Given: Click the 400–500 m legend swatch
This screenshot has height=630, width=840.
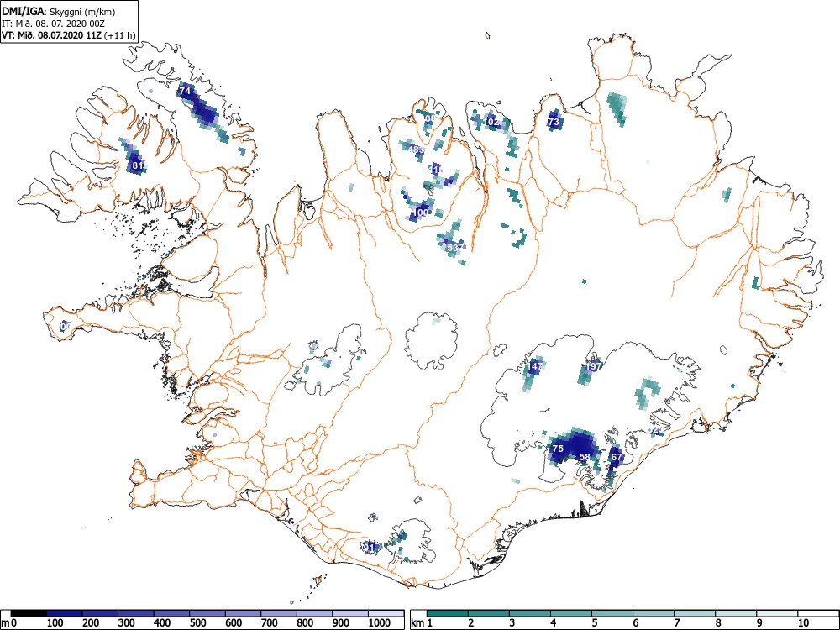Looking at the screenshot, I should [x=172, y=613].
